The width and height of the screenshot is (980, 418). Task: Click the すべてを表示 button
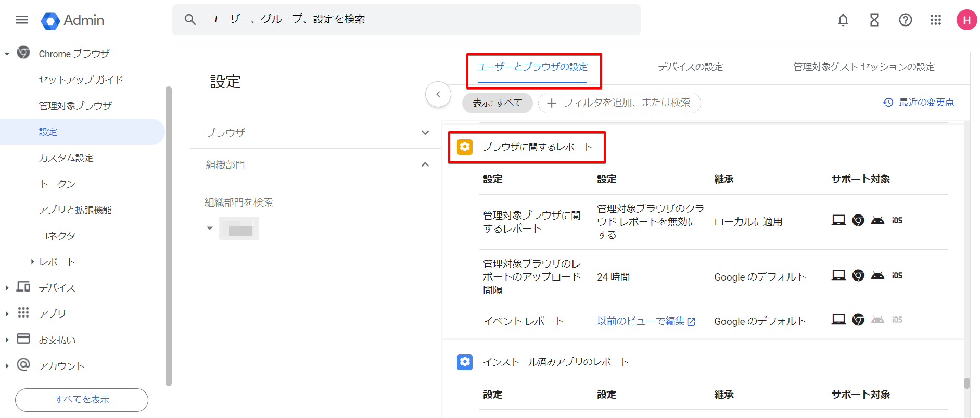click(x=82, y=399)
